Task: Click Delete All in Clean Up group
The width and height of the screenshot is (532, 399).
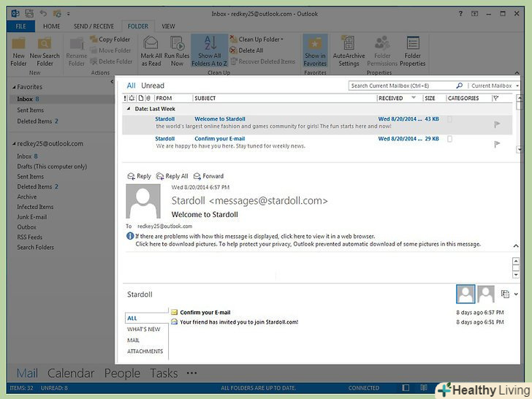Action: click(x=247, y=50)
